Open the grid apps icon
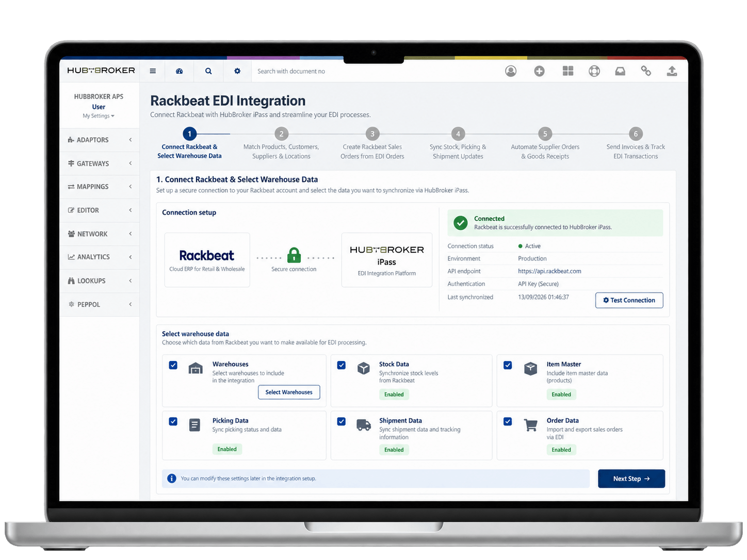Screen dimensions: 747x560 [568, 71]
